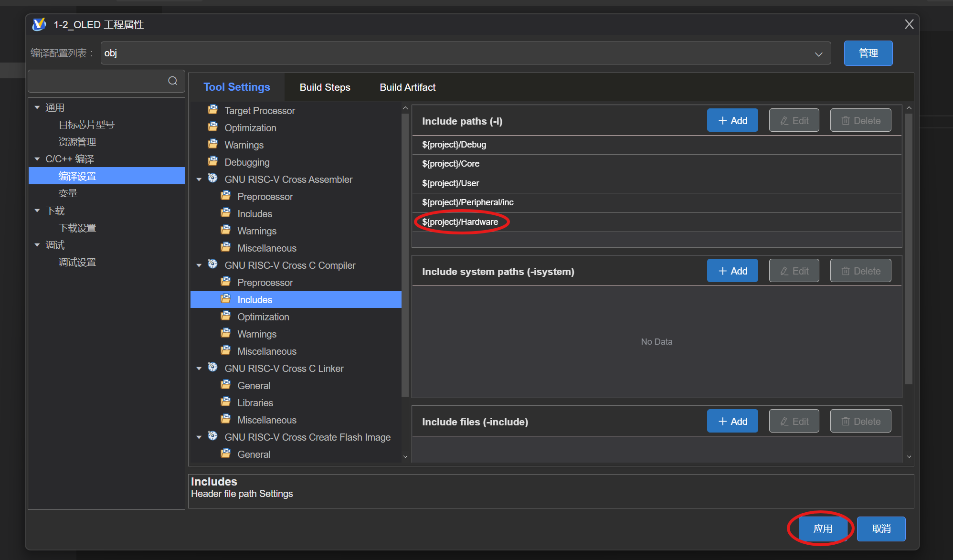Click Delete for Include paths (-I)
Viewport: 953px width, 560px height.
click(x=860, y=121)
